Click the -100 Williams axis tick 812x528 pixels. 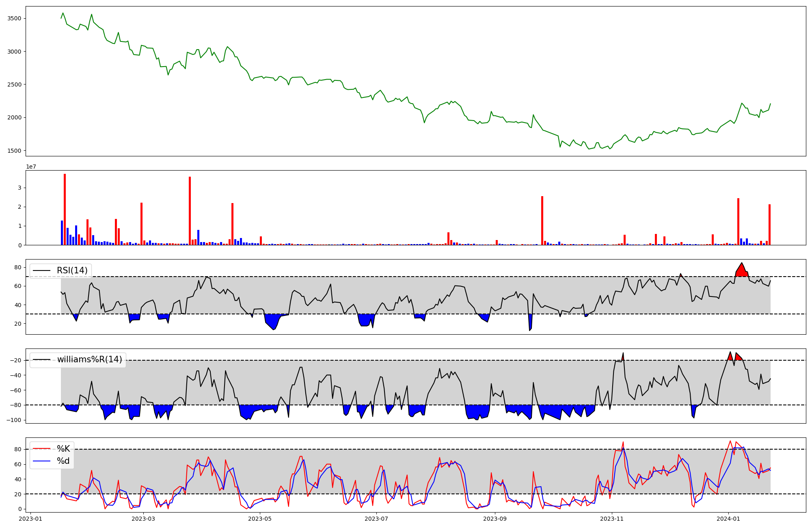[x=13, y=420]
